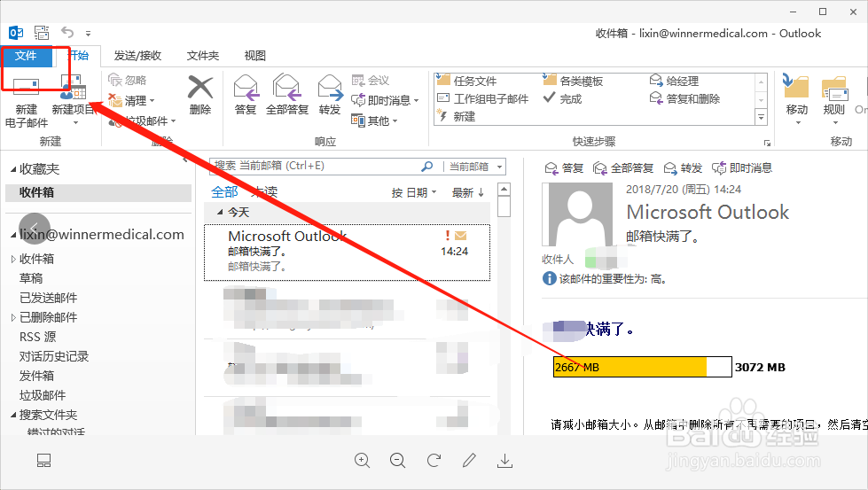Download the image with download icon
The image size is (868, 490).
coord(504,460)
